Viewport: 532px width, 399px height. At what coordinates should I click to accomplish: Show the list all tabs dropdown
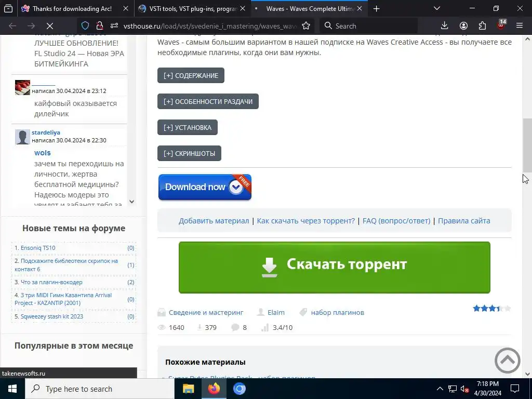tap(437, 8)
